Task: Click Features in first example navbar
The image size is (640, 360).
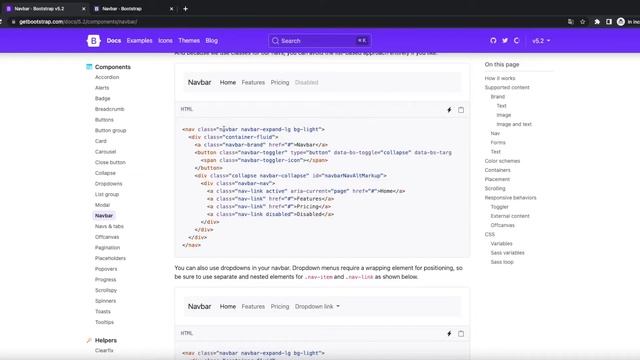Action: click(253, 82)
